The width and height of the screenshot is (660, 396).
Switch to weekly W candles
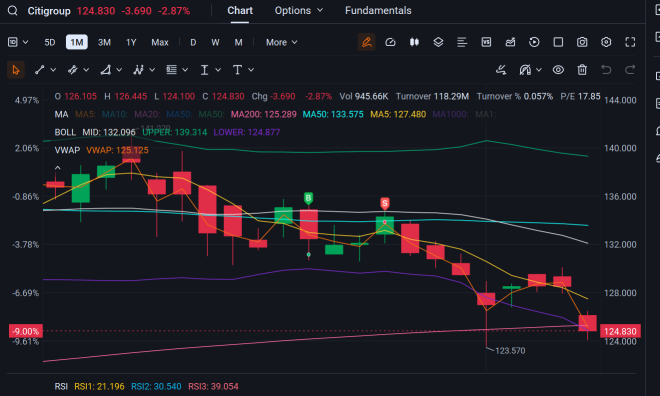tap(215, 42)
